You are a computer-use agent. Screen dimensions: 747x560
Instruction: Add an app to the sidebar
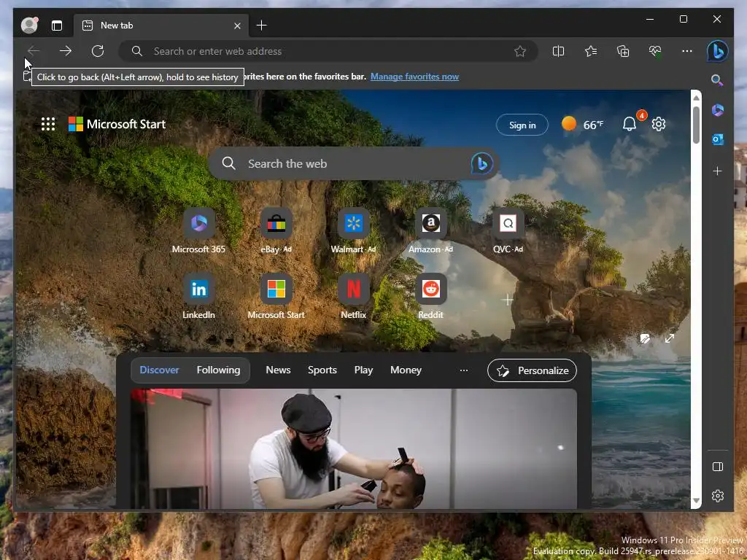point(718,171)
